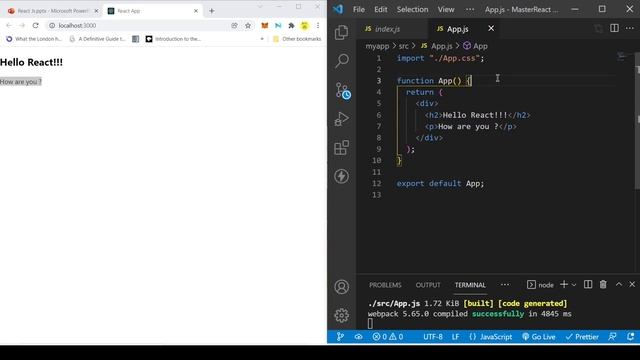This screenshot has width=640, height=360.
Task: Open the Source Control view
Action: point(342,90)
